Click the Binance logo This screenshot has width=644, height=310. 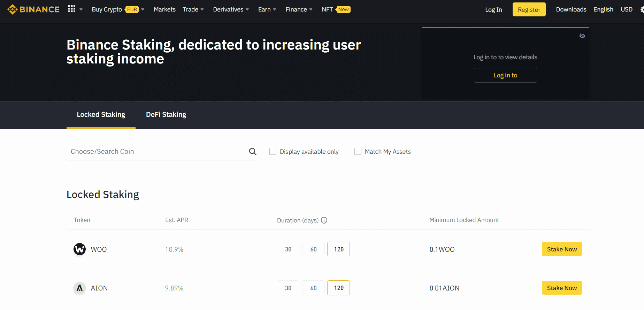click(x=33, y=9)
